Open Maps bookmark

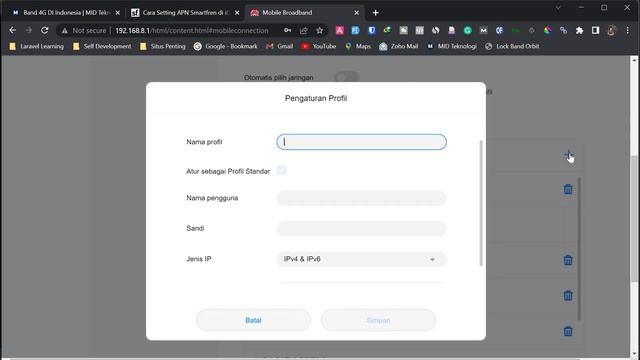coord(358,47)
